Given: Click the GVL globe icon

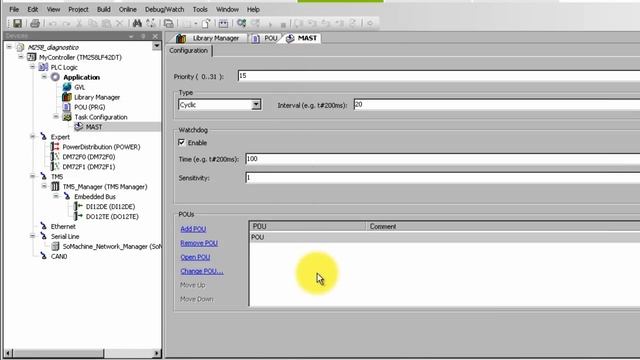Looking at the screenshot, I should click(x=67, y=87).
